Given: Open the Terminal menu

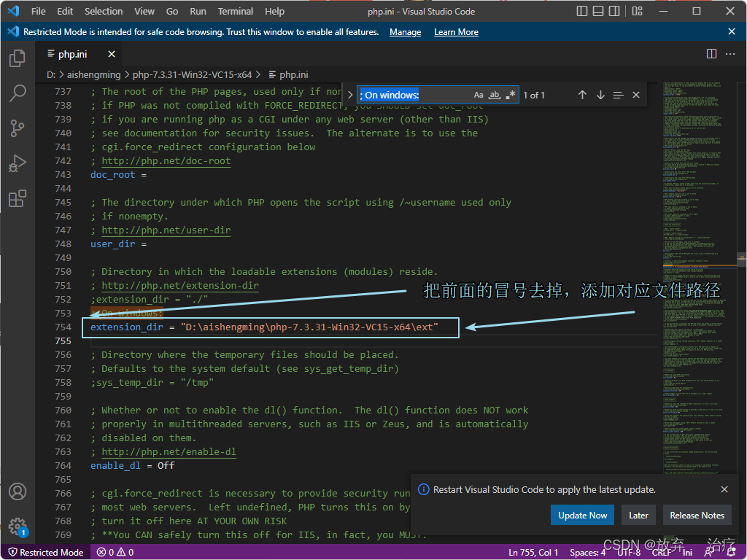Looking at the screenshot, I should 235,11.
